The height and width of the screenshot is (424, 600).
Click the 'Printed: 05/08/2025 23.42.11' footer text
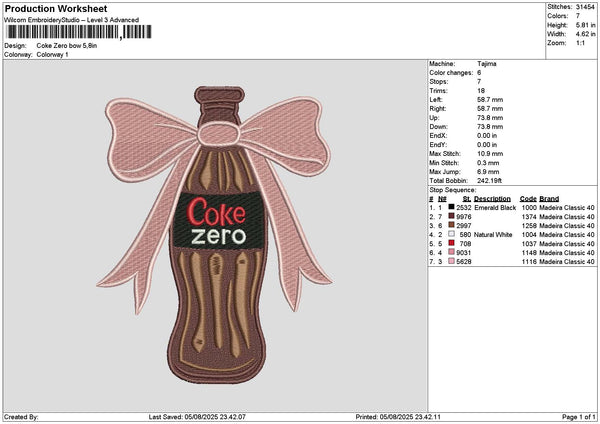click(398, 417)
